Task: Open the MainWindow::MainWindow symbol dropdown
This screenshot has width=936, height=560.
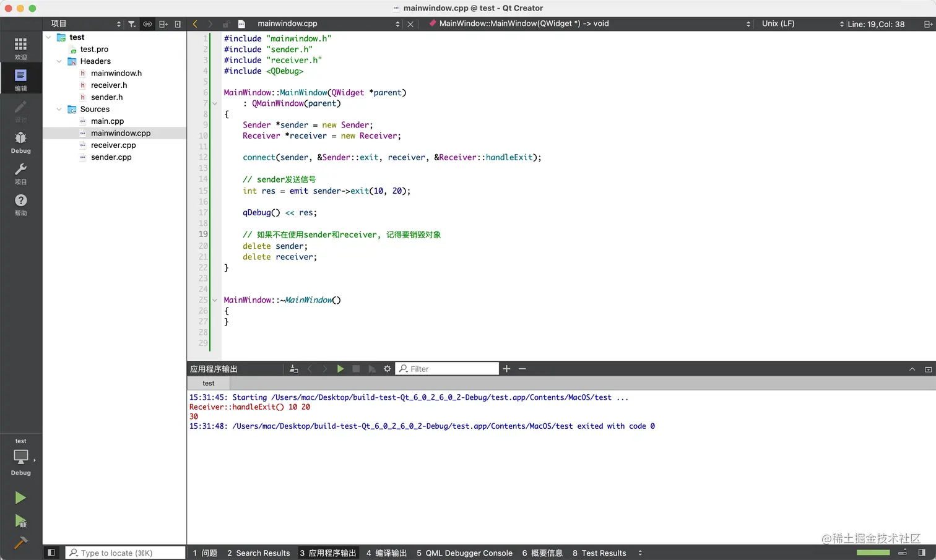Action: coord(590,24)
